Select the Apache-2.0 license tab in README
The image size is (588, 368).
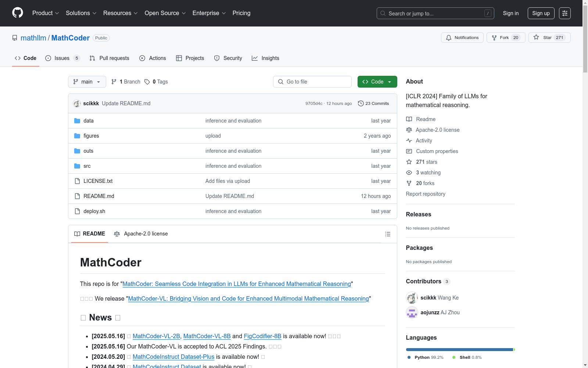point(141,234)
